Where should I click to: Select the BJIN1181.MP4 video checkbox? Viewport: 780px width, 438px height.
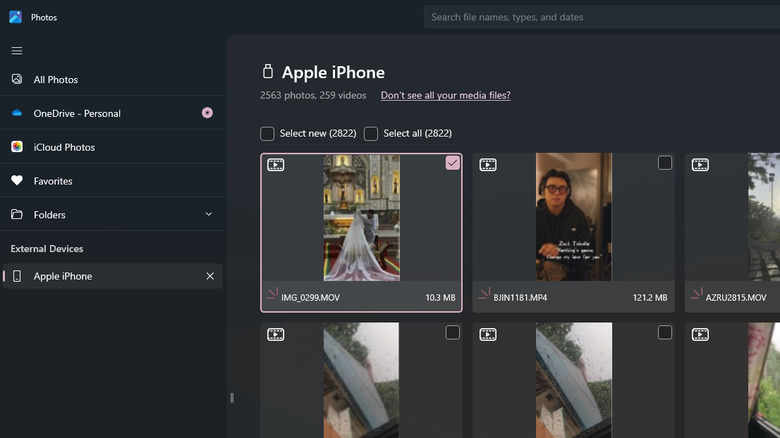(x=664, y=163)
